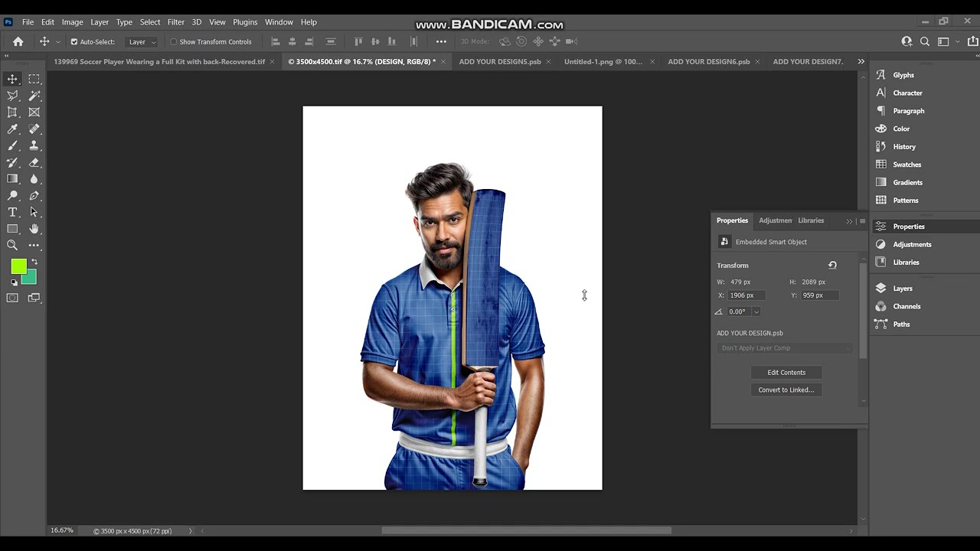Open Move tool preset picker arrow
980x551 pixels.
click(57, 42)
